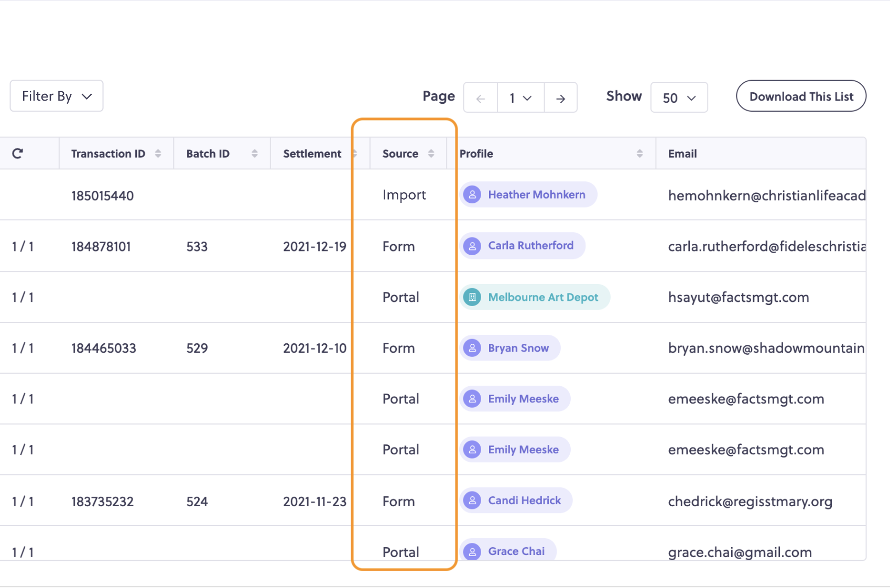The width and height of the screenshot is (890, 588).
Task: Open the page number selector dropdown
Action: coord(520,97)
